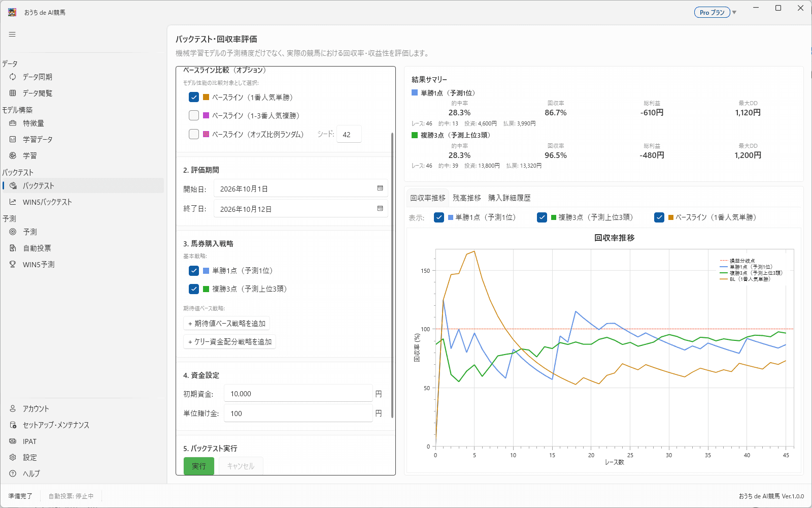The image size is (812, 508).
Task: Check ベースライン（1-3番人気複勝）checkbox
Action: tap(194, 115)
